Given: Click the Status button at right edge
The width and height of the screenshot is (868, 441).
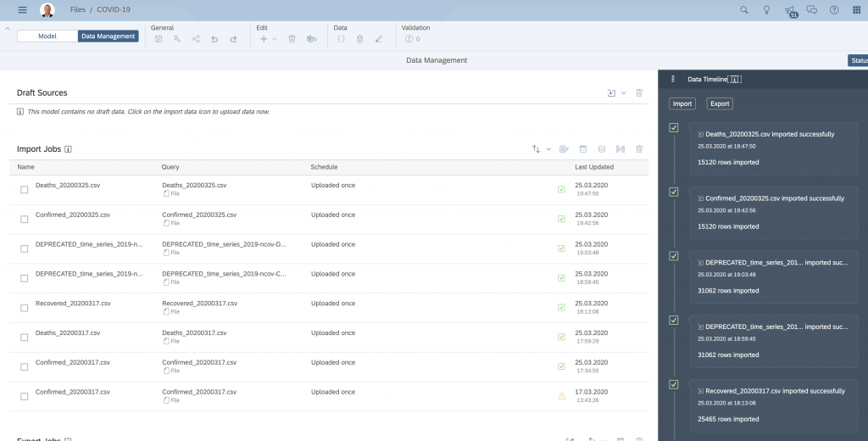Looking at the screenshot, I should 858,60.
